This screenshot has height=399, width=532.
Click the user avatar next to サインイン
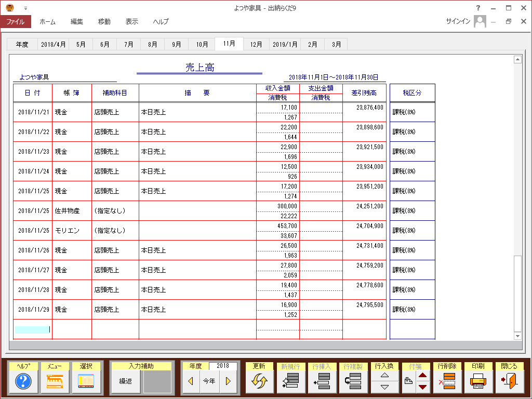click(x=480, y=21)
